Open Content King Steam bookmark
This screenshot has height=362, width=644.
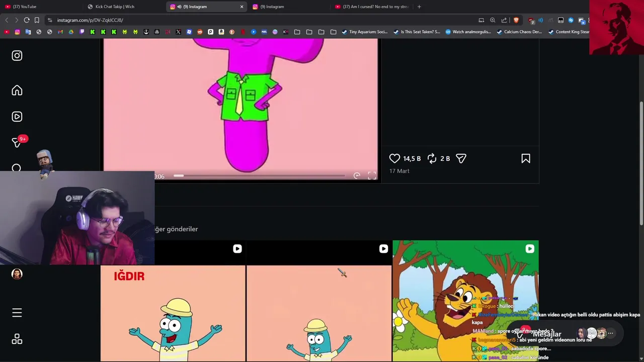click(569, 32)
